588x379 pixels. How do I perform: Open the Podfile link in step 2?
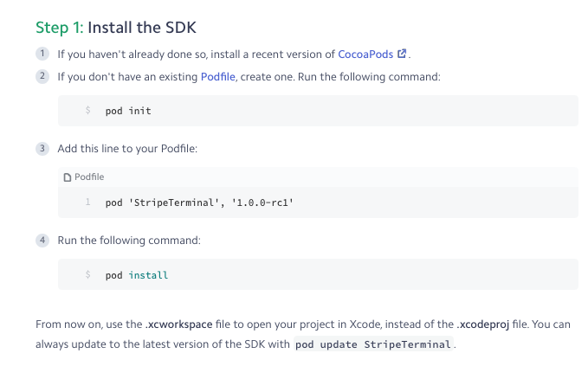[x=218, y=77]
